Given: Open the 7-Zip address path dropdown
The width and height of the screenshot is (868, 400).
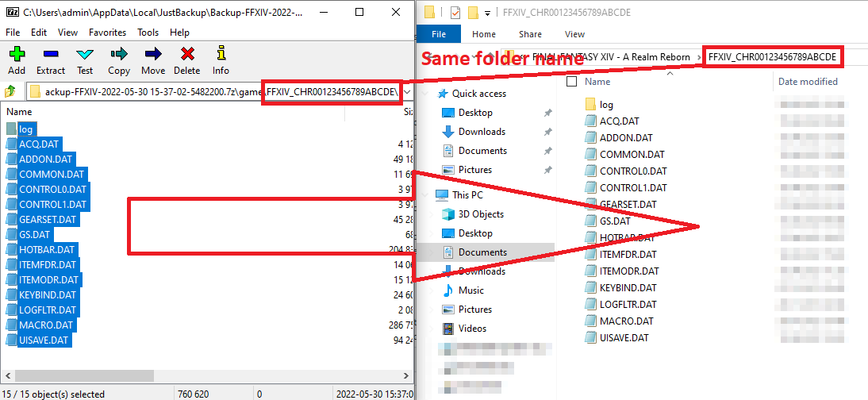Looking at the screenshot, I should click(x=408, y=91).
